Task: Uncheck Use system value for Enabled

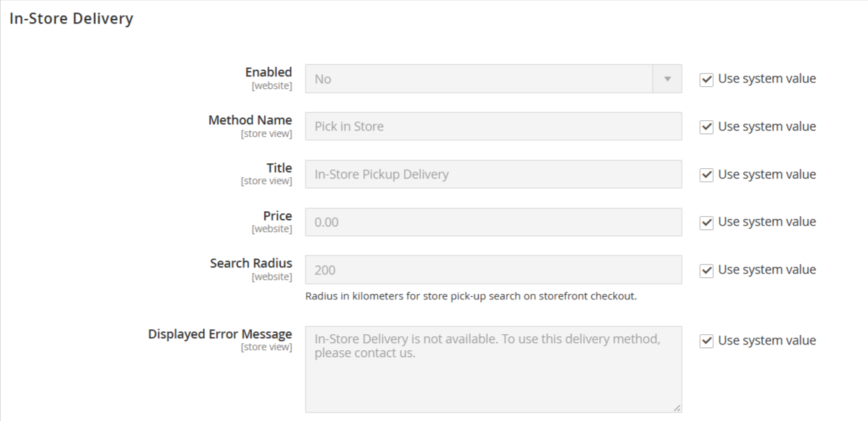Action: pos(706,79)
